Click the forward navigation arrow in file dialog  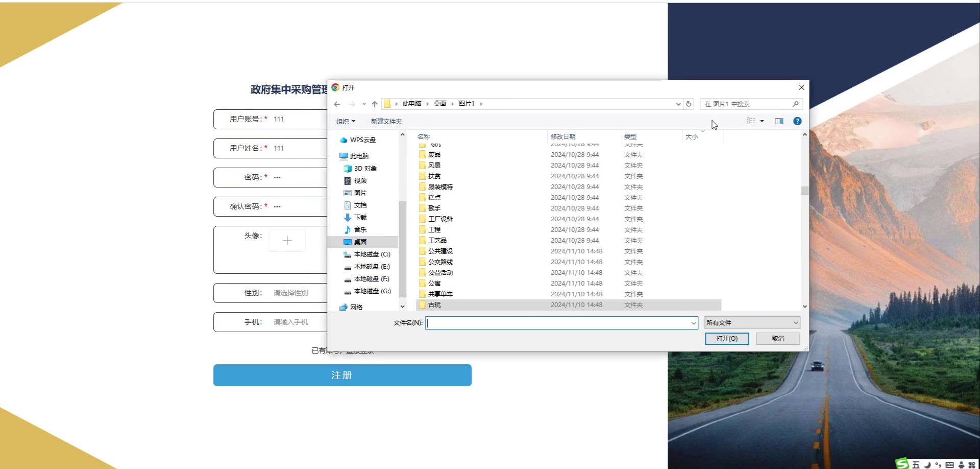pyautogui.click(x=352, y=104)
